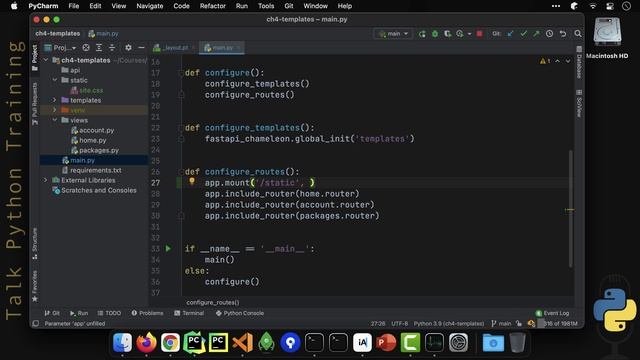Toggle tool window bars corner button
The width and height of the screenshot is (640, 360).
coord(36,324)
